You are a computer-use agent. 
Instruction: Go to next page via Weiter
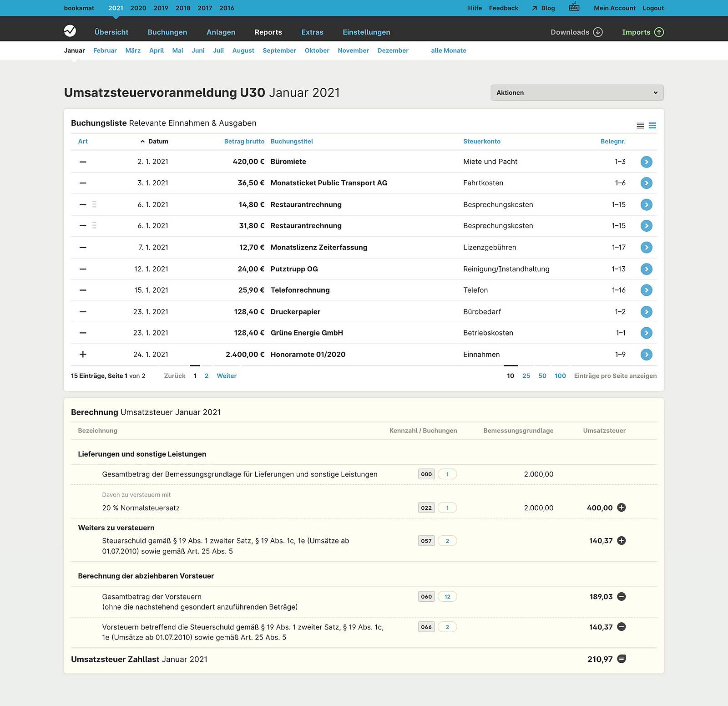227,376
